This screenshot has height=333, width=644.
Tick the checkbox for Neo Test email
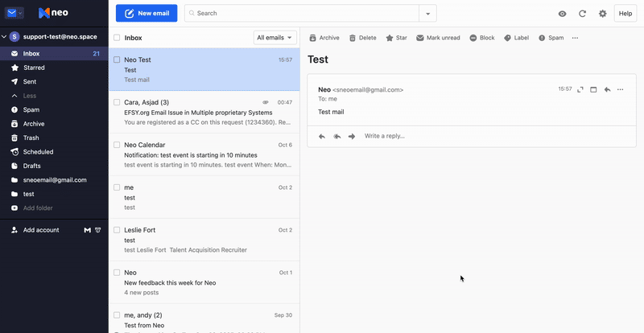pos(117,60)
